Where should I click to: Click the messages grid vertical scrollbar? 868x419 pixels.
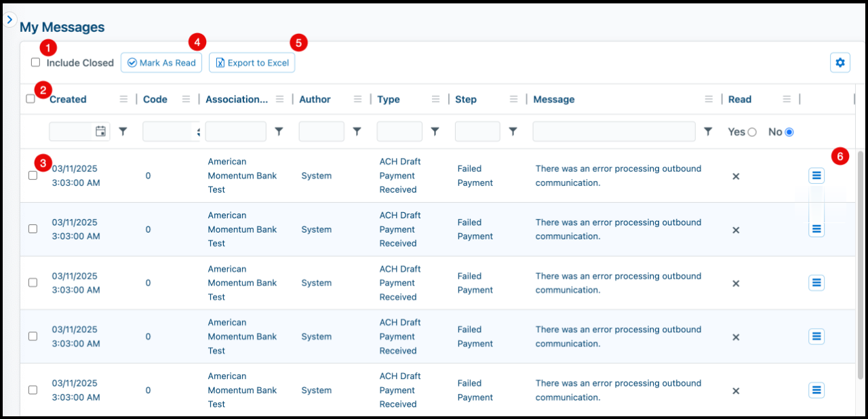861,264
